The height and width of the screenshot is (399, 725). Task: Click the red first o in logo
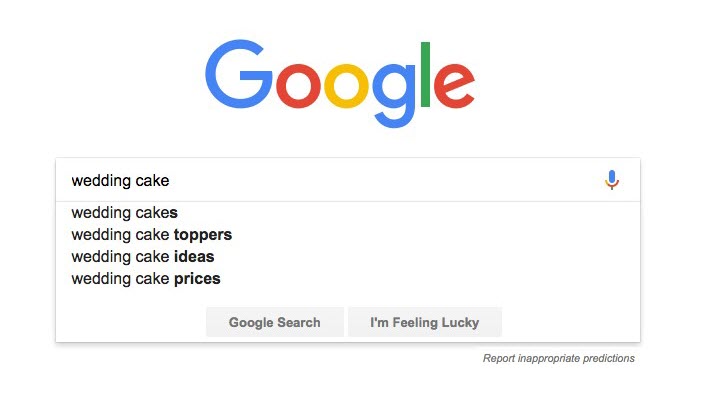[x=298, y=86]
